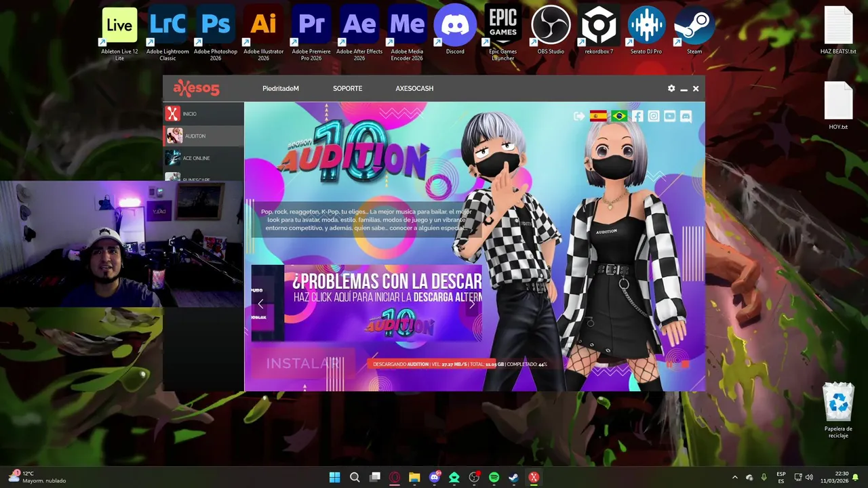Viewport: 868px width, 488px height.
Task: Open Adobe Media Encoder 2026 shortcut
Action: coord(407,34)
